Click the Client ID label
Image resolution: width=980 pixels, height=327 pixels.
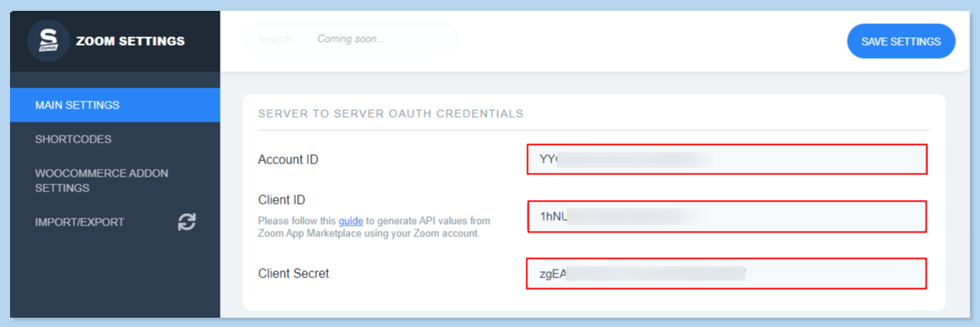tap(282, 201)
